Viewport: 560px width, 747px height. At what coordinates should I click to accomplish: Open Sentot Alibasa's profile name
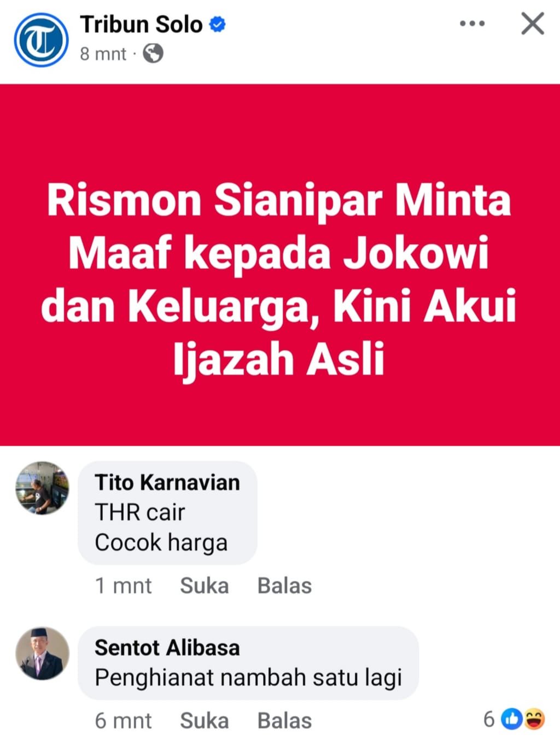tap(167, 647)
